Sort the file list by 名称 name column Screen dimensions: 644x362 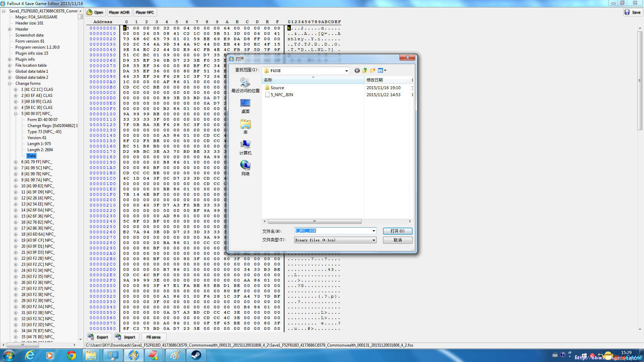point(313,80)
